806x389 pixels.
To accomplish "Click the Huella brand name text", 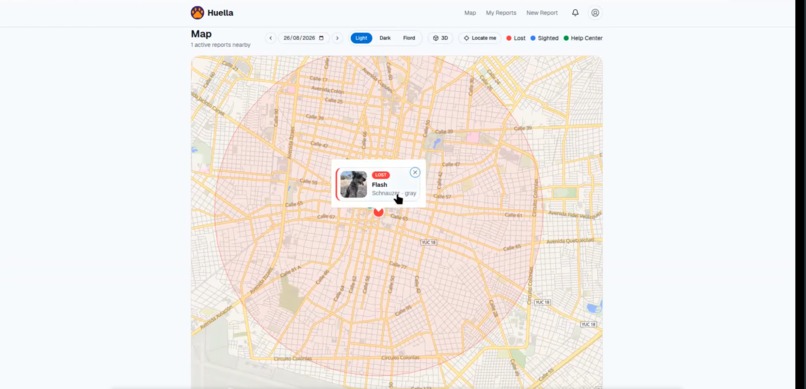I will point(221,13).
